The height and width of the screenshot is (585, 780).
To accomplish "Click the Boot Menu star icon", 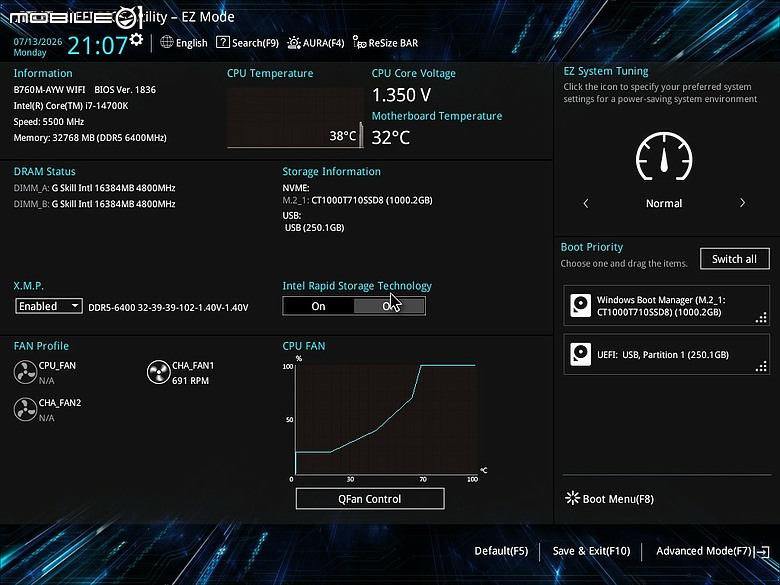I will point(573,498).
